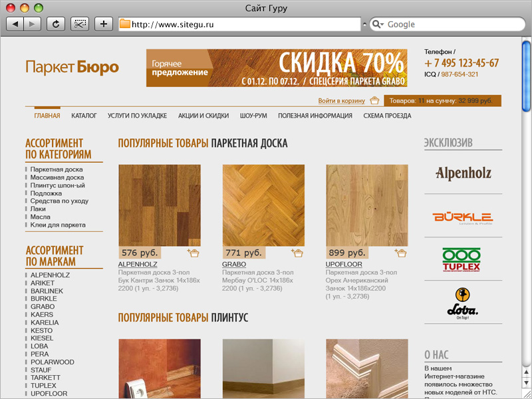Click the ICQ number 987-654-321
Image resolution: width=532 pixels, height=399 pixels.
click(x=460, y=74)
